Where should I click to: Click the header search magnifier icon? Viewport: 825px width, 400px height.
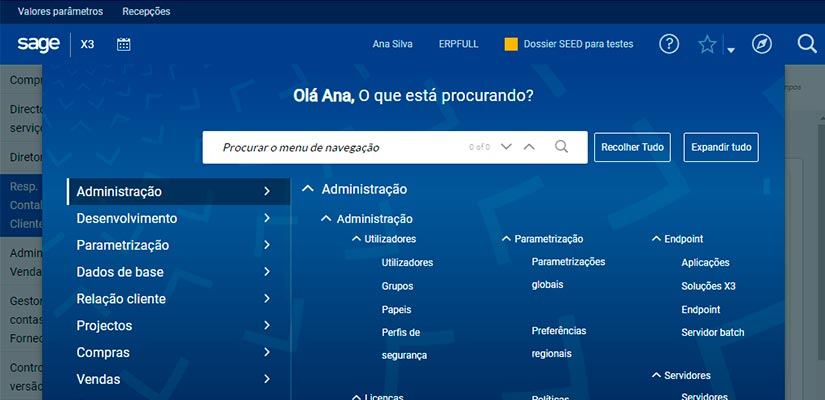coord(807,44)
